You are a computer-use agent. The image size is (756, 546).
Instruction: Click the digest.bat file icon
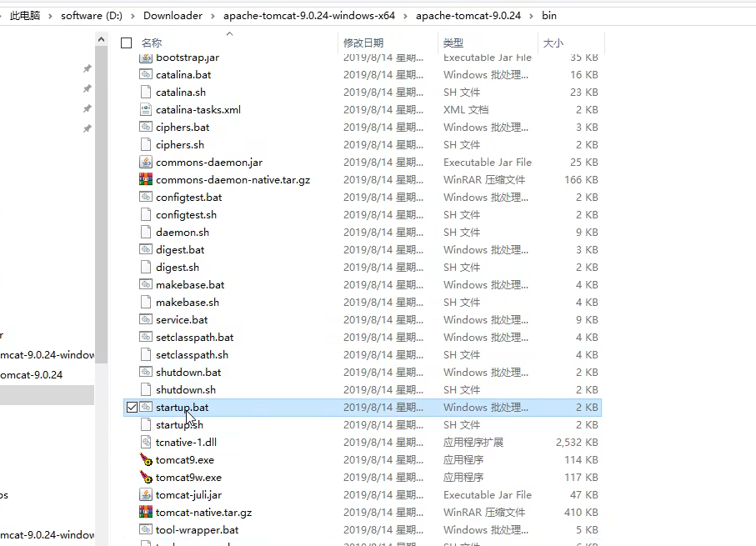click(x=146, y=249)
